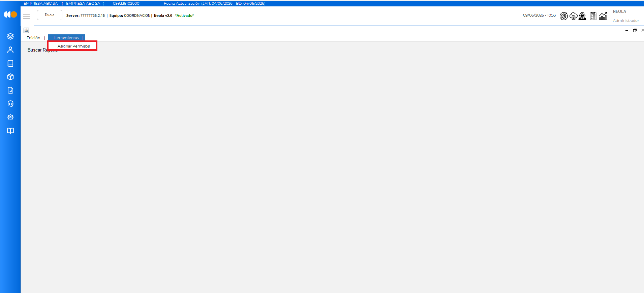
Task: Click the headset support sidebar icon
Action: (10, 104)
